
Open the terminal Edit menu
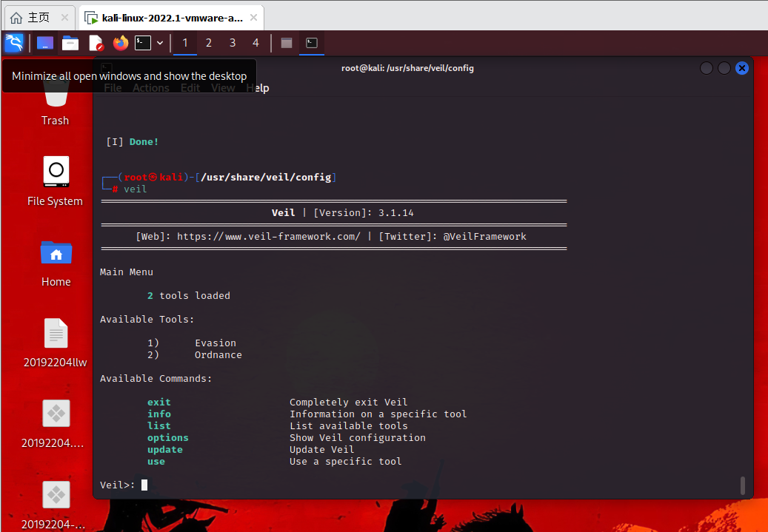[x=190, y=88]
